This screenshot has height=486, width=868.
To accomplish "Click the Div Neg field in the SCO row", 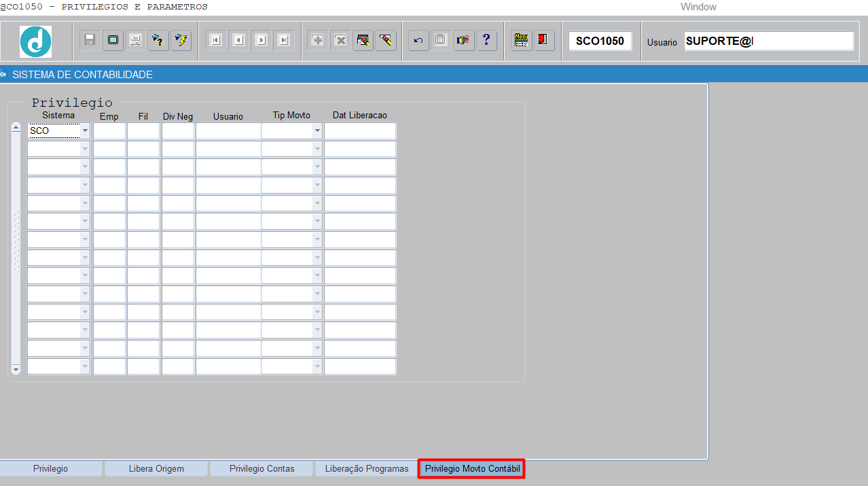I will click(178, 131).
